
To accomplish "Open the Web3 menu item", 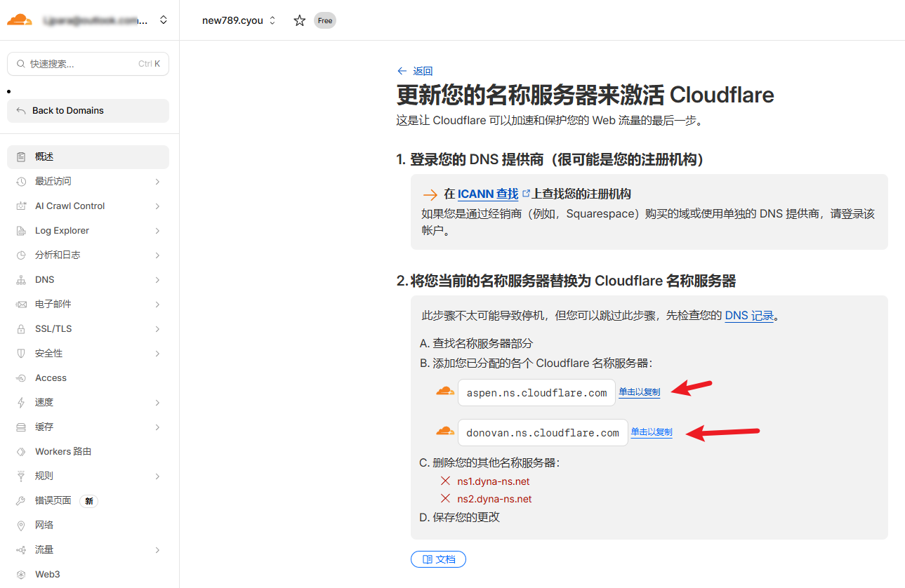I will 88,575.
